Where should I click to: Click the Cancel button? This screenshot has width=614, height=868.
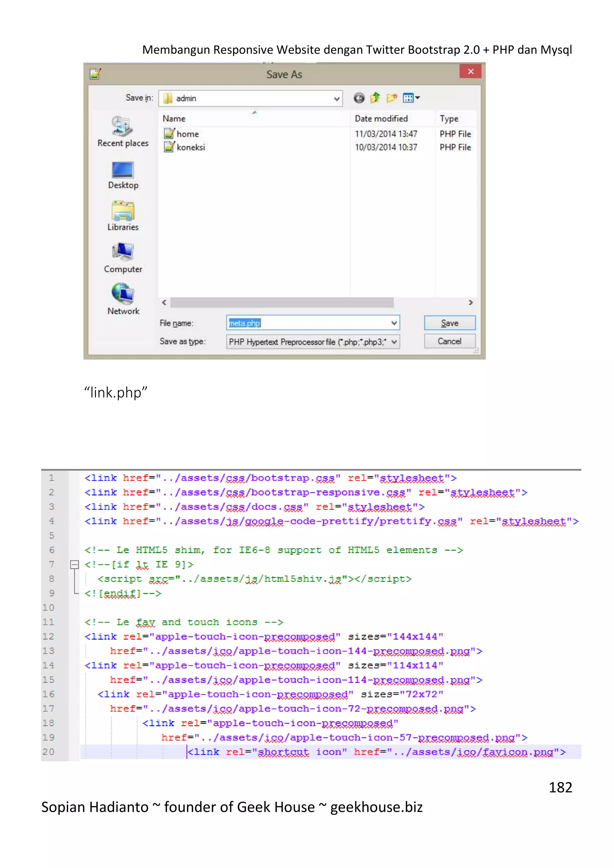coord(449,341)
